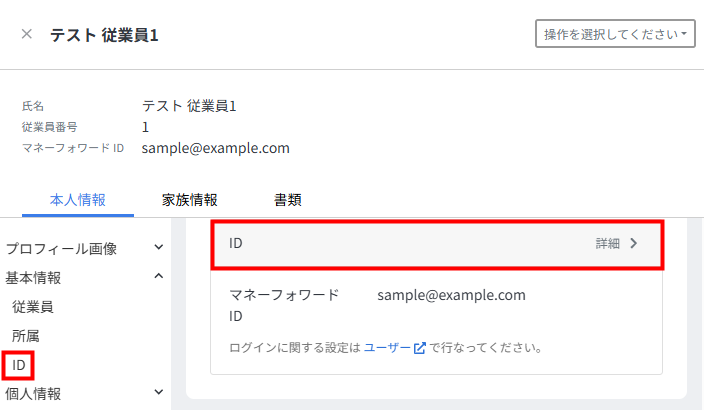704x410 pixels.
Task: Click the sample@example.com value in ID card
Action: pyautogui.click(x=451, y=295)
